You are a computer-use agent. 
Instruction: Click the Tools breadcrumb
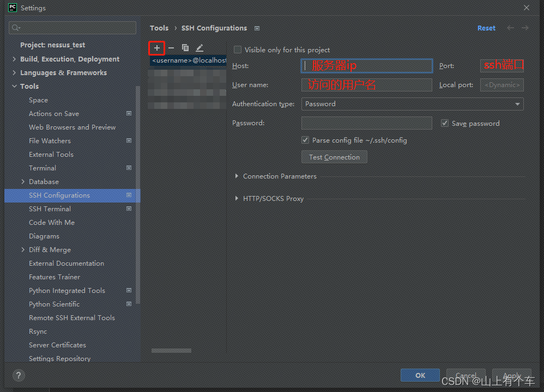tap(159, 28)
